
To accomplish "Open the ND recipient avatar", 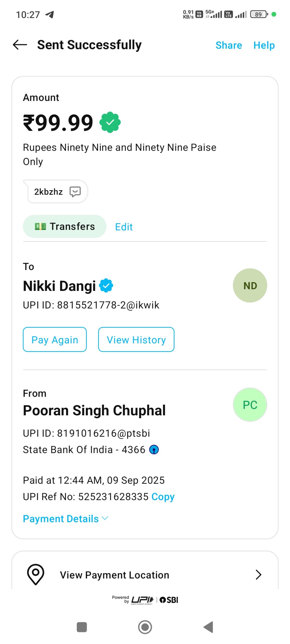I will tap(250, 286).
